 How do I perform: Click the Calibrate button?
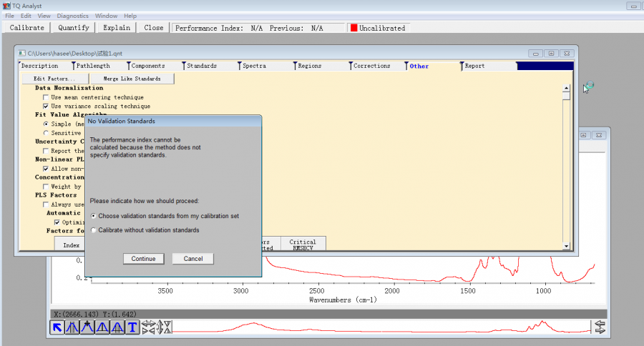[26, 27]
